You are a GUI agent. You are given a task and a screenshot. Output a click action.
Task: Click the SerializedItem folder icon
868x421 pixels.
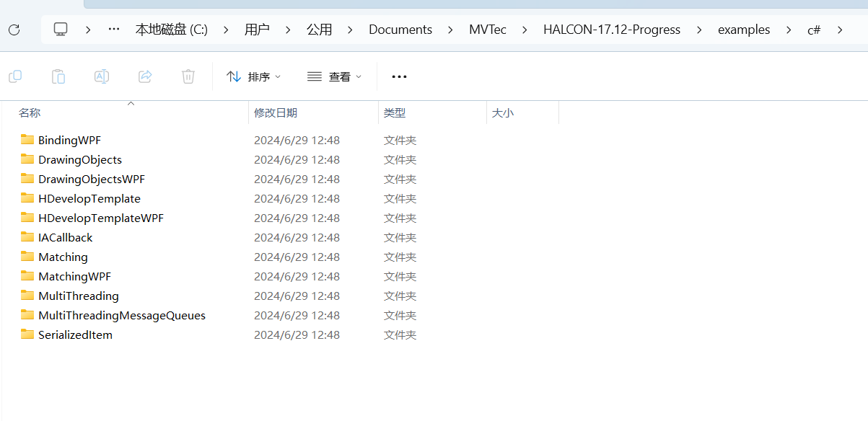click(x=27, y=334)
